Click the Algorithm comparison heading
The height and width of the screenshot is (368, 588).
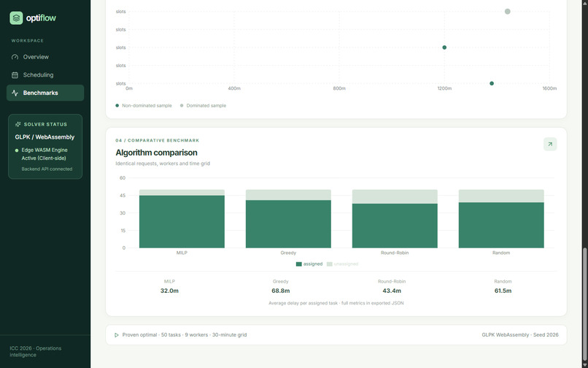click(x=156, y=153)
